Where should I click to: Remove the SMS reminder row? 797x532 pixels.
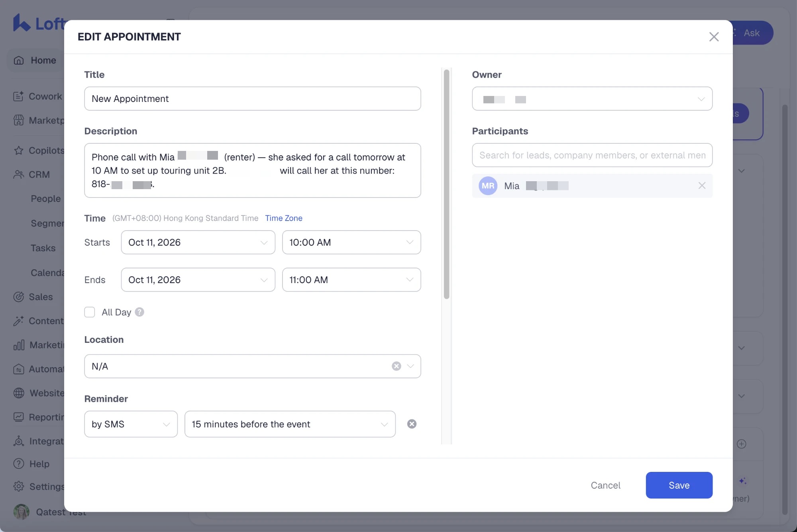click(412, 424)
